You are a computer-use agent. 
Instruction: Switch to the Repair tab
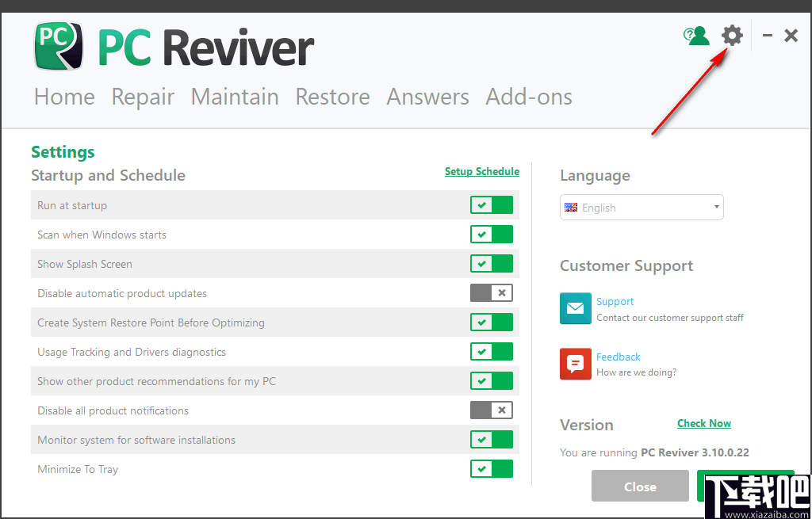click(143, 97)
